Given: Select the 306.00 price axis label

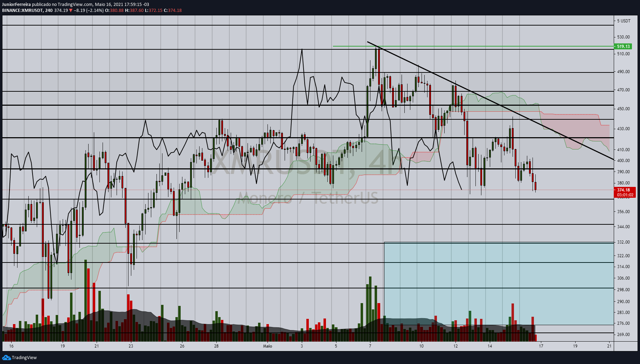Looking at the screenshot, I should pyautogui.click(x=623, y=278).
